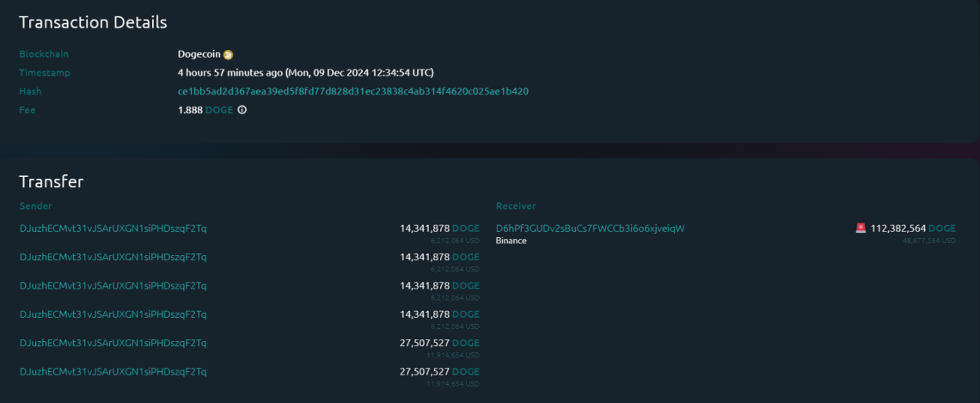Screen dimensions: 980x403
Task: Click the red alert siren icon
Action: (861, 229)
